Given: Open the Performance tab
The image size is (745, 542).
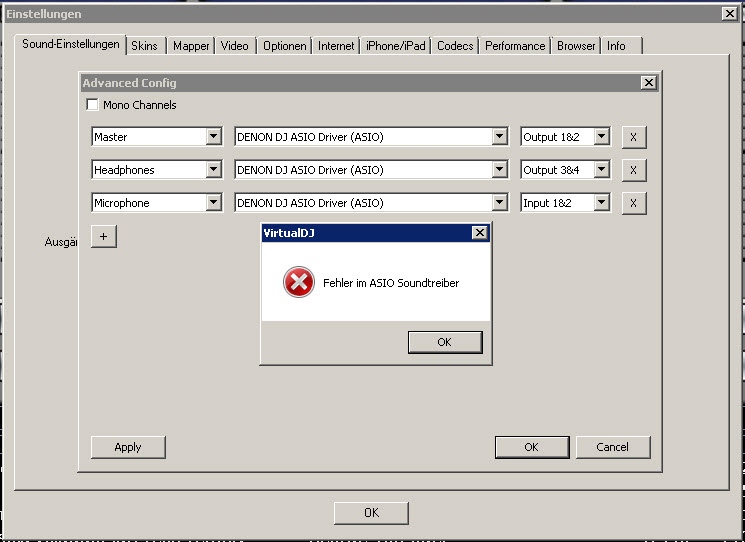Looking at the screenshot, I should point(515,46).
